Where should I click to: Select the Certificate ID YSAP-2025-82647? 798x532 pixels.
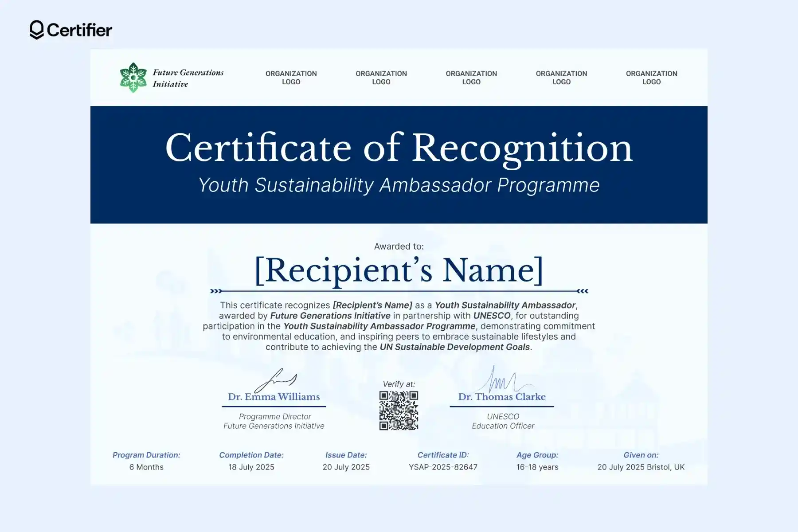[442, 467]
